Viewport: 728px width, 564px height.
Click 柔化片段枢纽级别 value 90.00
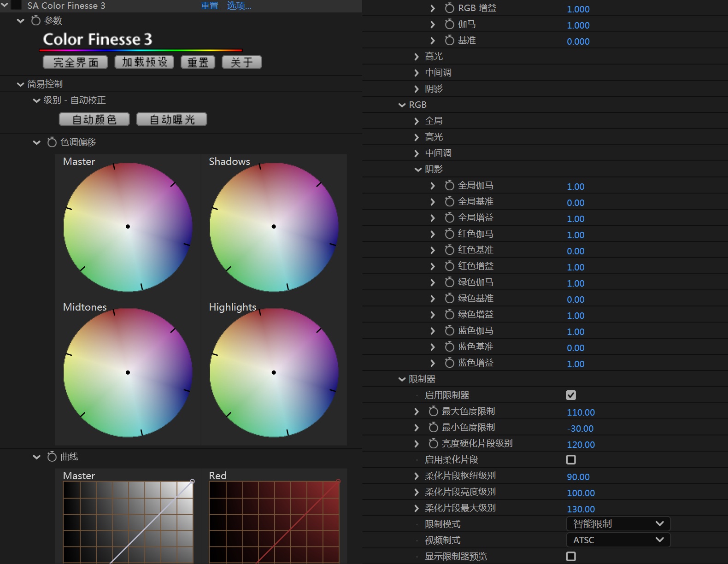578,476
